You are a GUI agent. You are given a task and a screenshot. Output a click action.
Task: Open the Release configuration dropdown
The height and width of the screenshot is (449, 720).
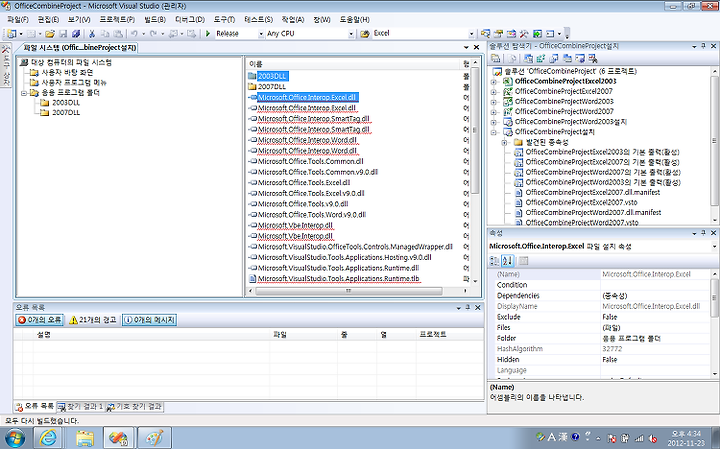pyautogui.click(x=261, y=34)
